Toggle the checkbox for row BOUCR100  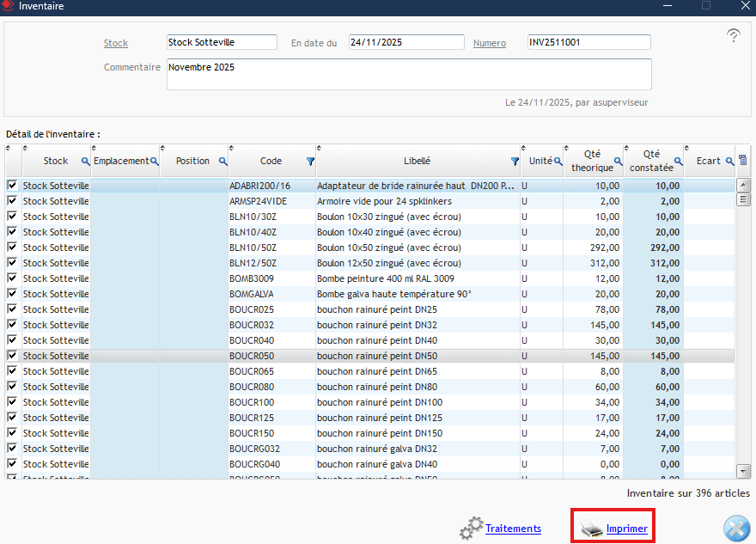coord(12,402)
